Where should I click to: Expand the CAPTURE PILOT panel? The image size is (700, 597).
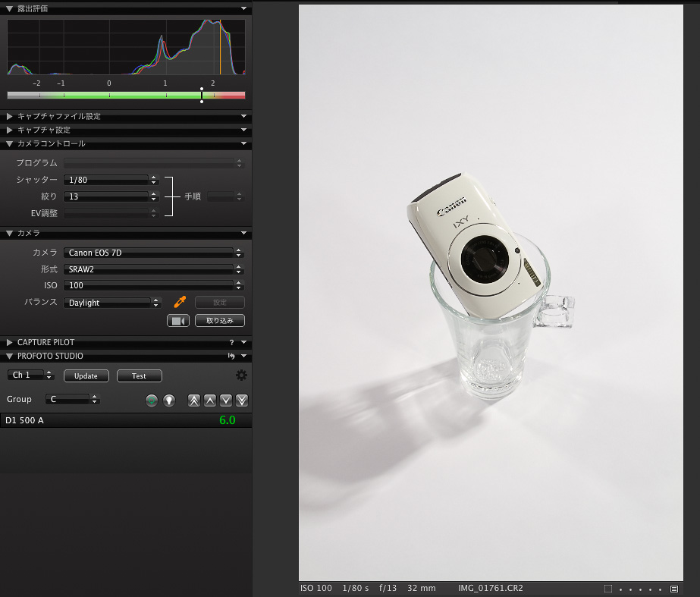pos(9,343)
